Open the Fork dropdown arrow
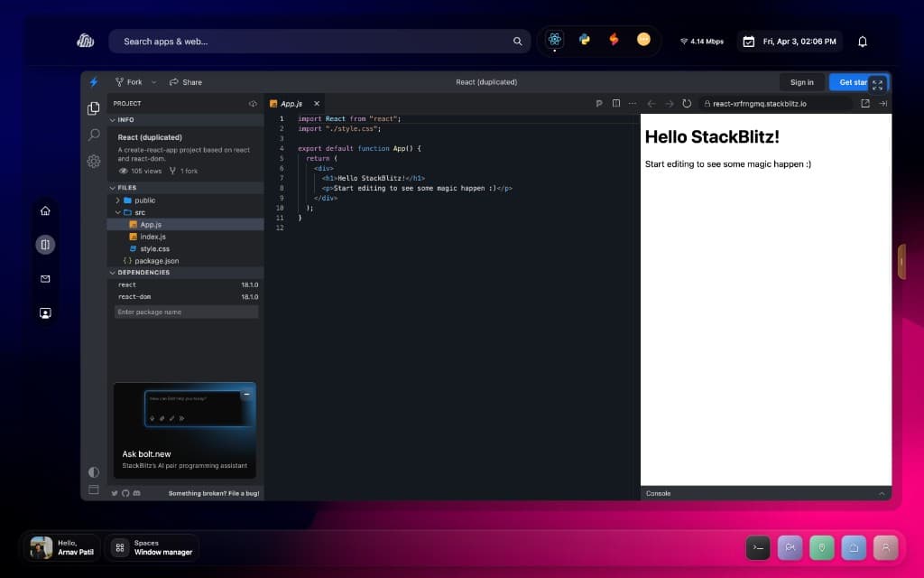This screenshot has height=578, width=924. pyautogui.click(x=153, y=82)
